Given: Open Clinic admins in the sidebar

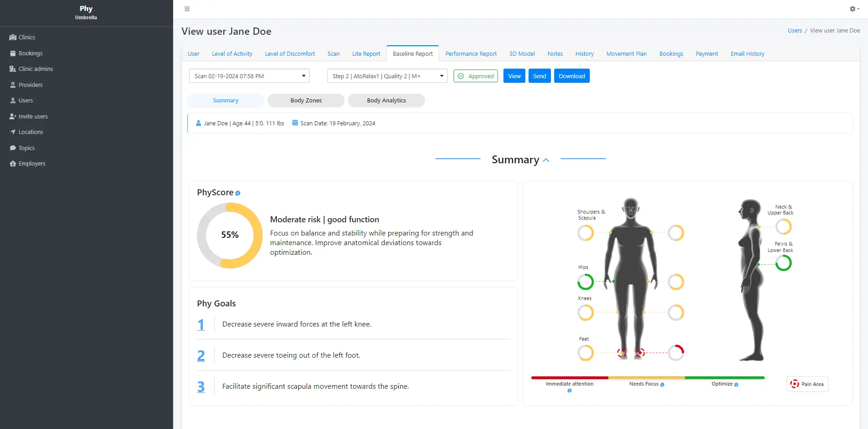Looking at the screenshot, I should tap(35, 69).
